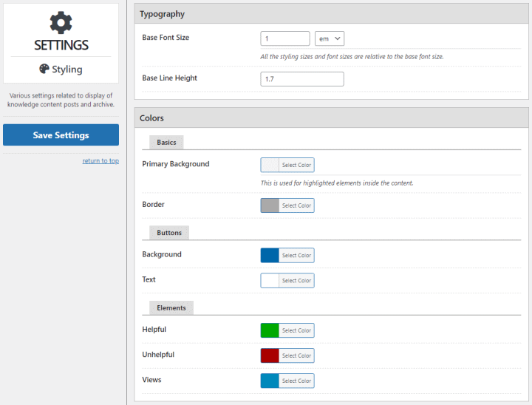Follow the return to top link

tap(100, 161)
